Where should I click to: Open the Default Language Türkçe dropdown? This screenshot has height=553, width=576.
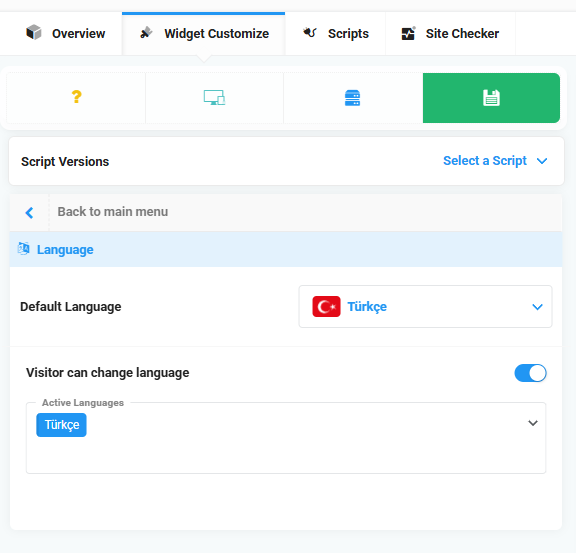click(425, 306)
